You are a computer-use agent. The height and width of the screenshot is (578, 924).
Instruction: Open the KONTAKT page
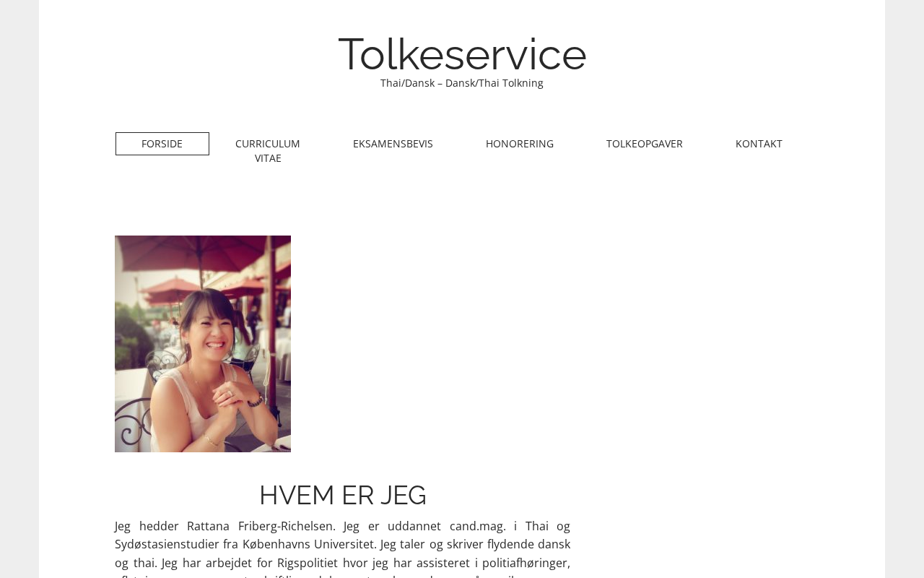click(x=759, y=144)
